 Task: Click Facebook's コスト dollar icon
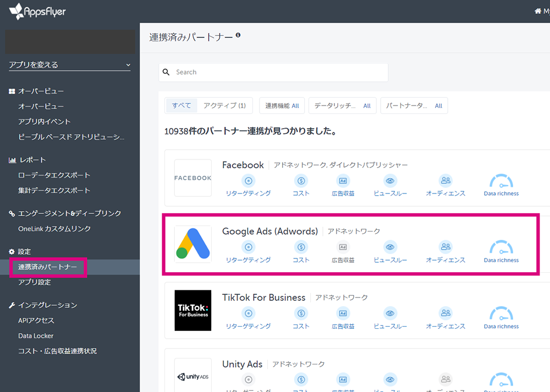click(301, 181)
